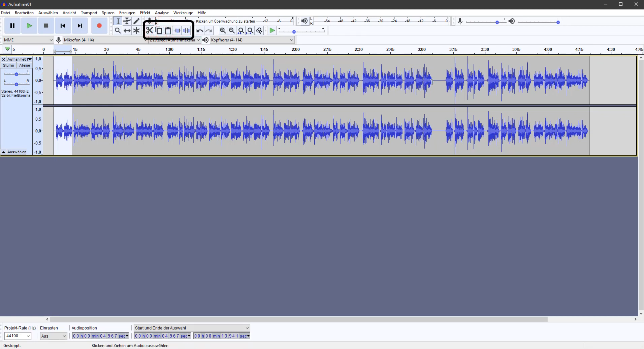Screen dimensions: 644x349
Task: Click the Projekt-Rate 44100 field
Action: tap(18, 336)
